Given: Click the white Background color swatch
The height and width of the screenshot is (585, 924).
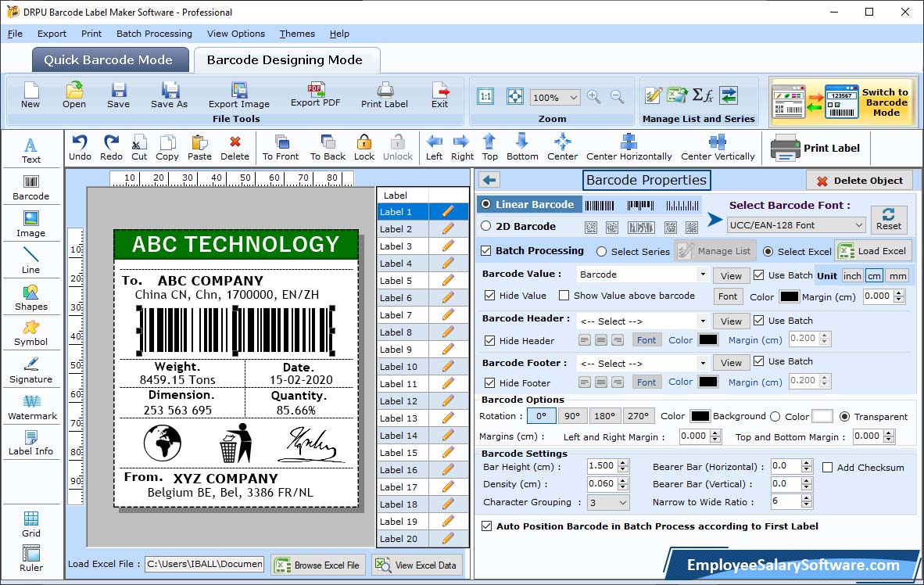Looking at the screenshot, I should (x=822, y=416).
